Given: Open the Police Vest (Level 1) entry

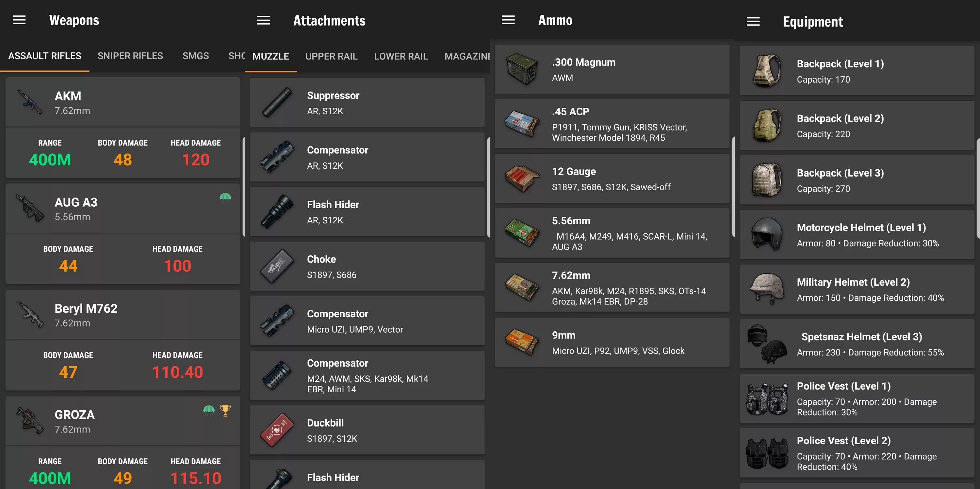Looking at the screenshot, I should coord(857,398).
